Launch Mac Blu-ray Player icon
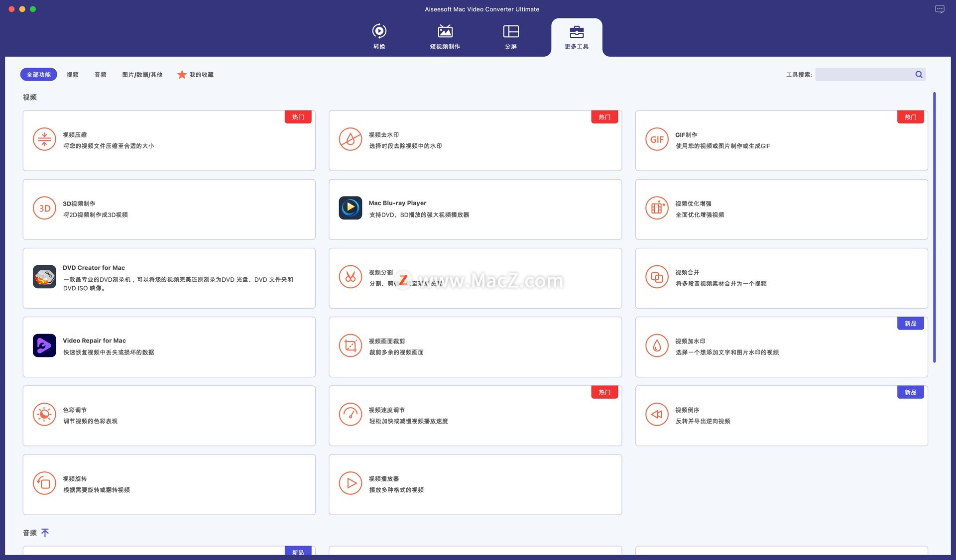The width and height of the screenshot is (956, 560). pyautogui.click(x=351, y=208)
